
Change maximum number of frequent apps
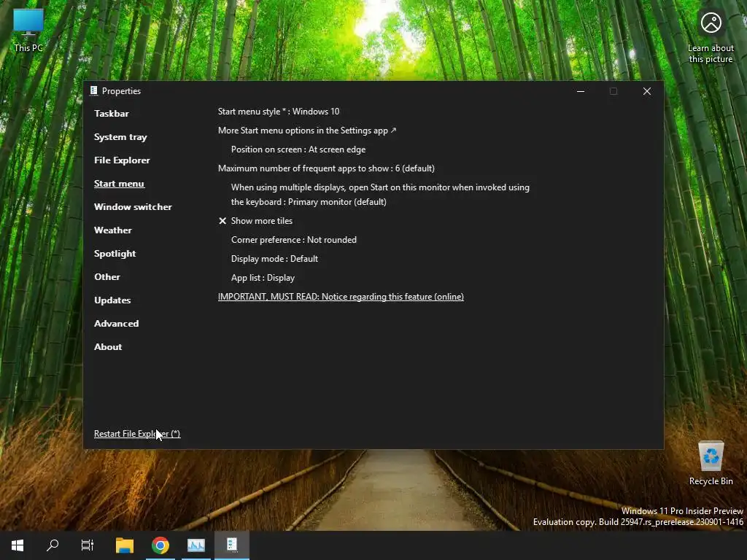pos(326,168)
